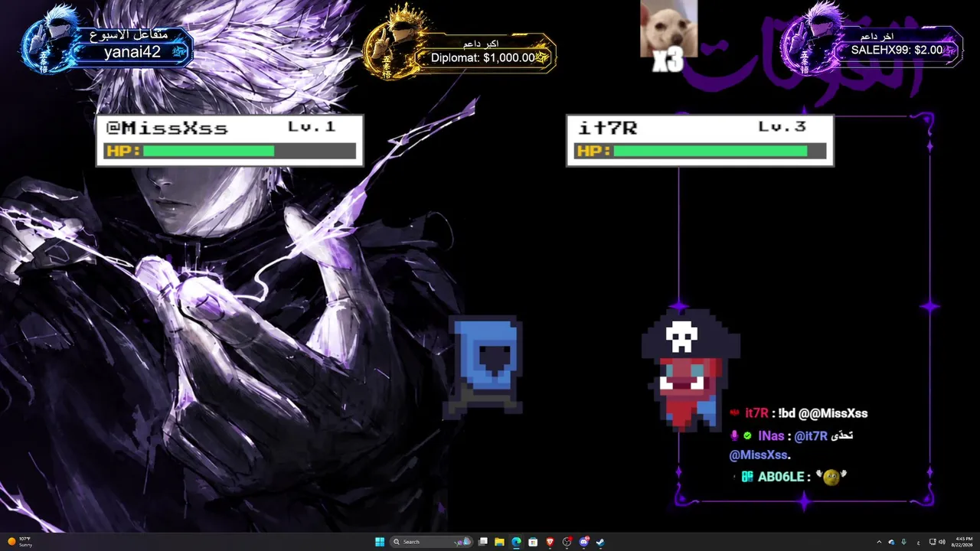Click the taskbar Search box
This screenshot has width=980, height=551.
click(431, 542)
